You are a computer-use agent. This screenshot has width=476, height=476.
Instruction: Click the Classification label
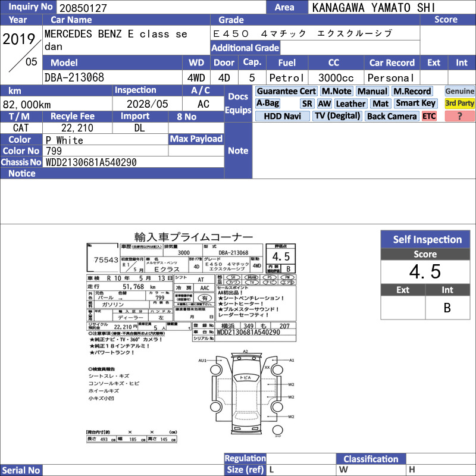371,459
